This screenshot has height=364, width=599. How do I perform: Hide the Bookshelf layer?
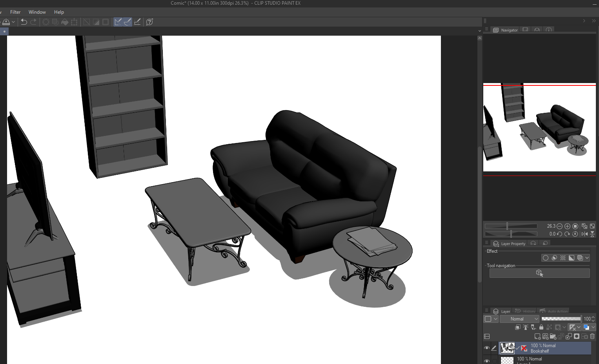pyautogui.click(x=487, y=348)
